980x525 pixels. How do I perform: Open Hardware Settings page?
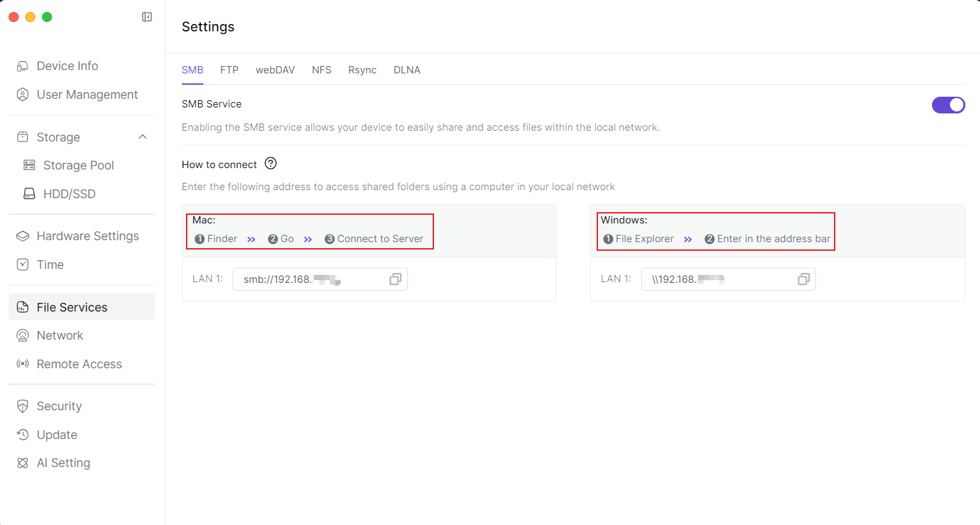87,236
